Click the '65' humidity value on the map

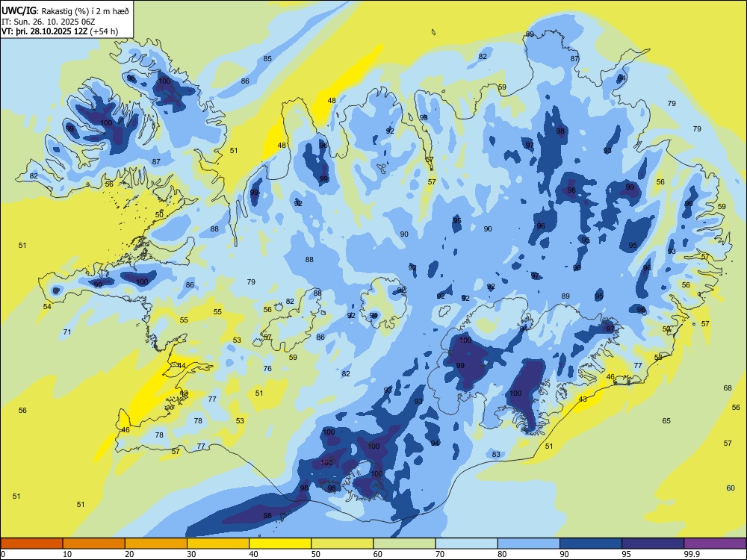pyautogui.click(x=666, y=420)
